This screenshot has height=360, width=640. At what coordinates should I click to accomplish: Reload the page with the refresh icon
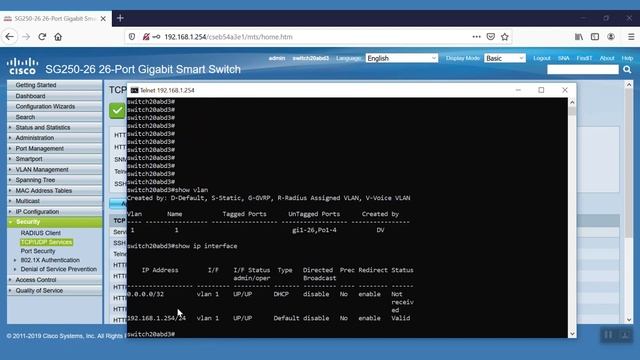click(x=42, y=37)
